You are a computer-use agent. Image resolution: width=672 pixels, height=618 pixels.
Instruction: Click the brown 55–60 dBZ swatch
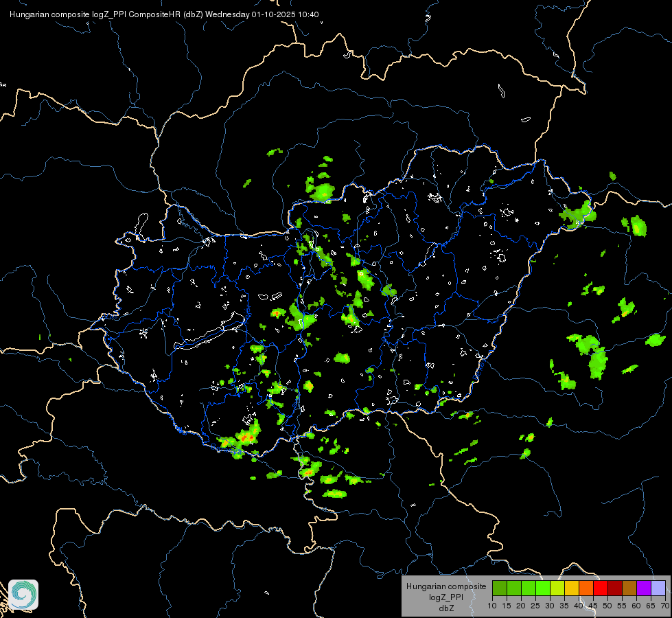pos(629,588)
